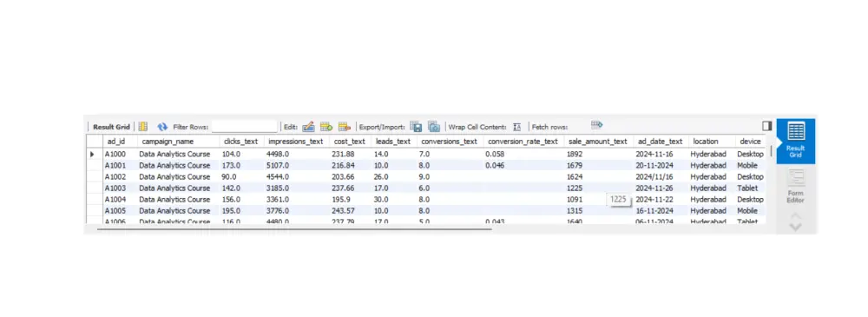Image resolution: width=868 pixels, height=317 pixels.
Task: Select the A1003 cell
Action: click(115, 188)
